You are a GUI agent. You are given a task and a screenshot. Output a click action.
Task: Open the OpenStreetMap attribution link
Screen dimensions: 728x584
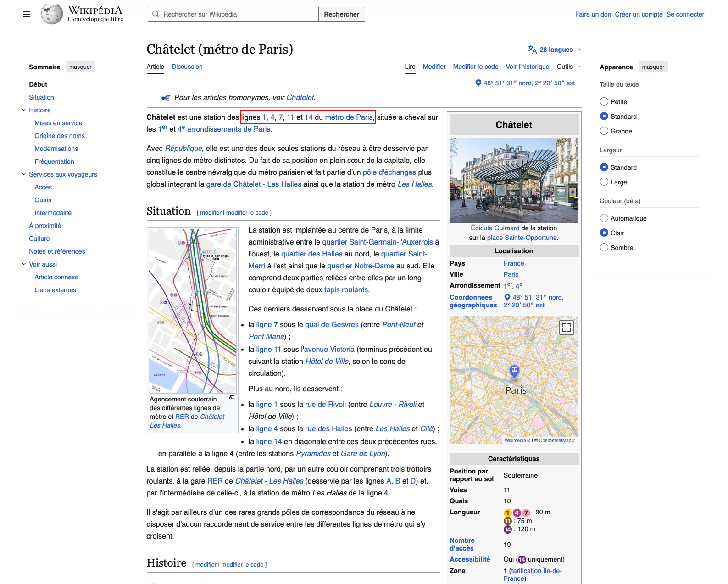click(556, 441)
